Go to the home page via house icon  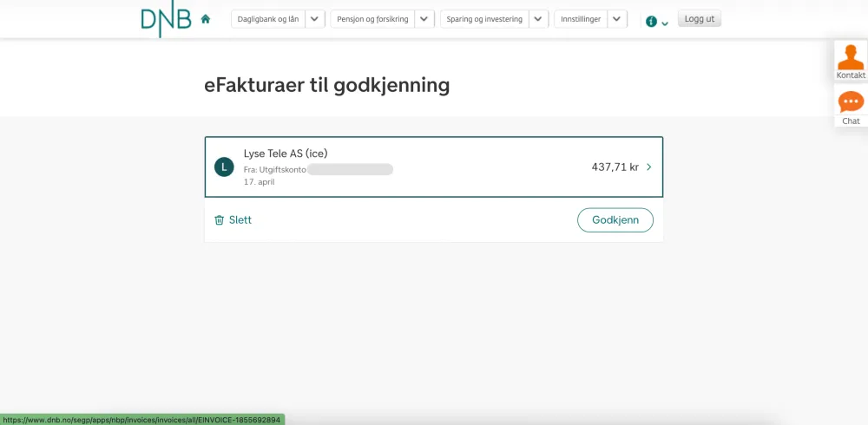(206, 19)
